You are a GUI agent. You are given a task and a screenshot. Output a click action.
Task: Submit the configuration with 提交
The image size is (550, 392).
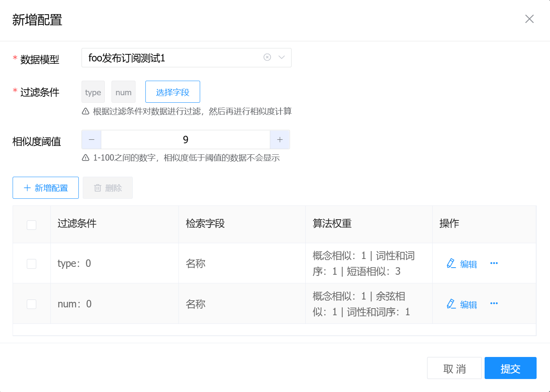(510, 368)
